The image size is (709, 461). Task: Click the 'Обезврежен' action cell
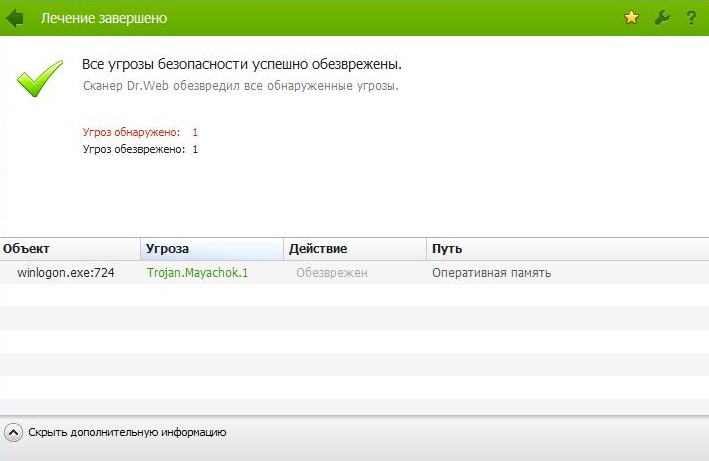pyautogui.click(x=332, y=273)
